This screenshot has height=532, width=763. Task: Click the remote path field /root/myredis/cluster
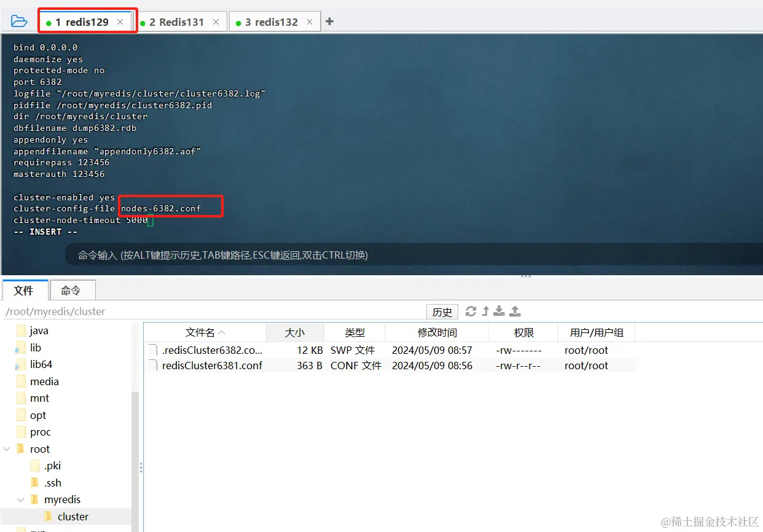[x=213, y=311]
